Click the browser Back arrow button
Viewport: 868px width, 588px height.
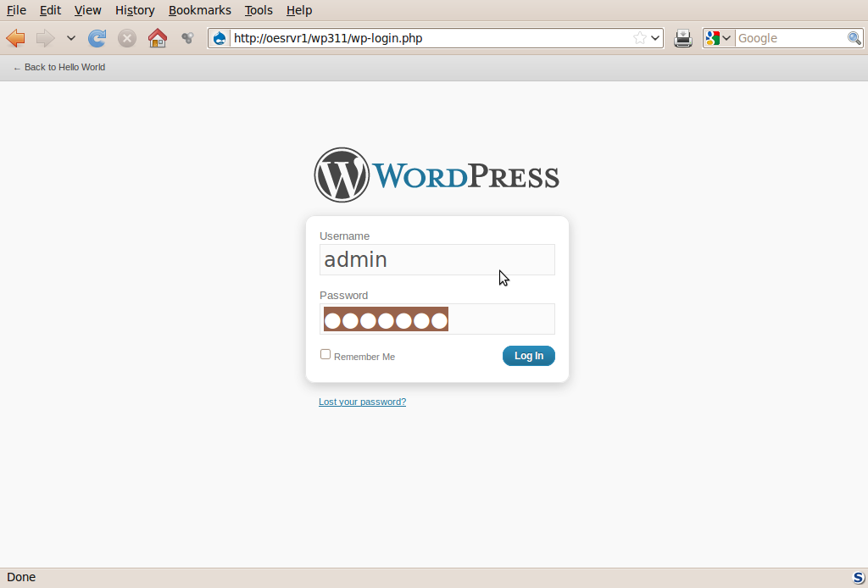[x=15, y=38]
